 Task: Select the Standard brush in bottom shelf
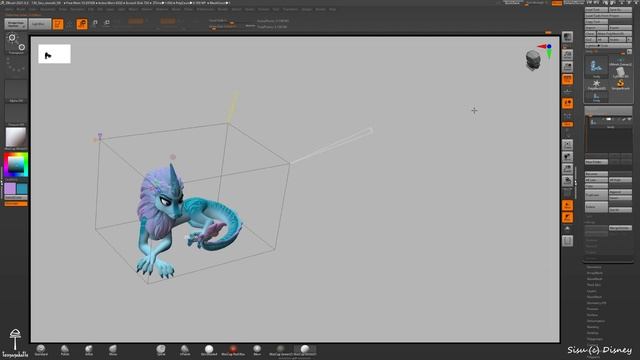[41, 350]
